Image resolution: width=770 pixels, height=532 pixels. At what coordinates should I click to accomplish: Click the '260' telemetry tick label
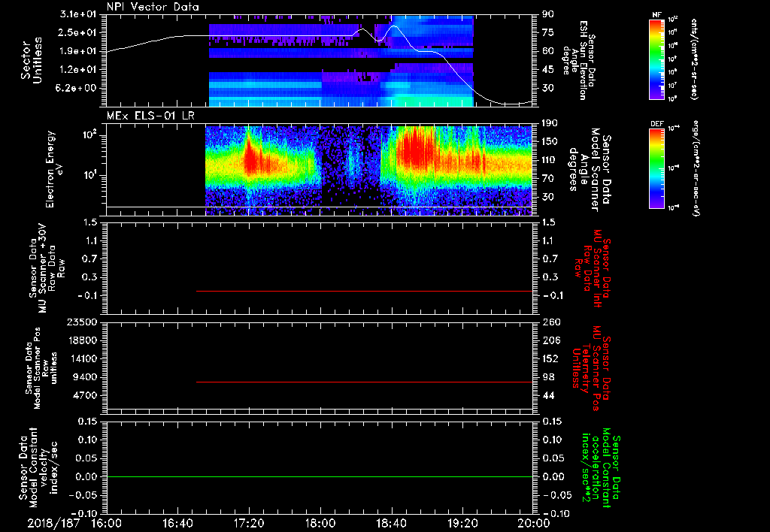(551, 322)
